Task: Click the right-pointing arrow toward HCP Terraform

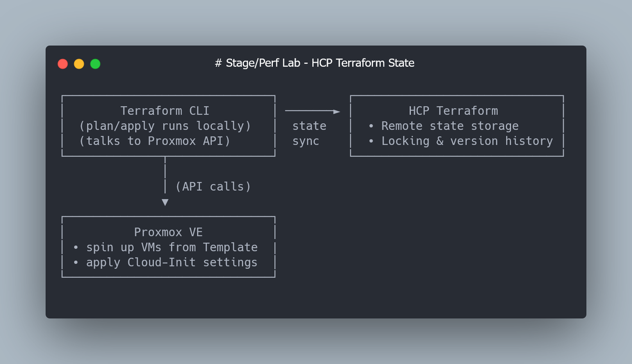Action: (313, 111)
